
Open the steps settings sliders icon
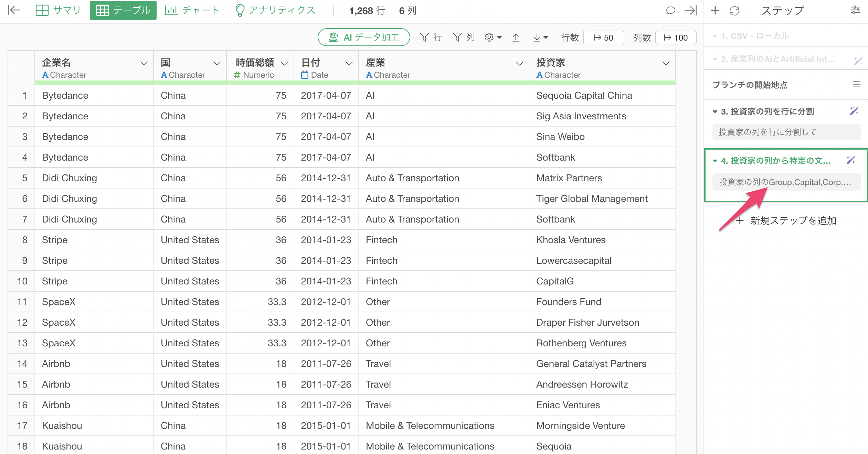coord(856,10)
